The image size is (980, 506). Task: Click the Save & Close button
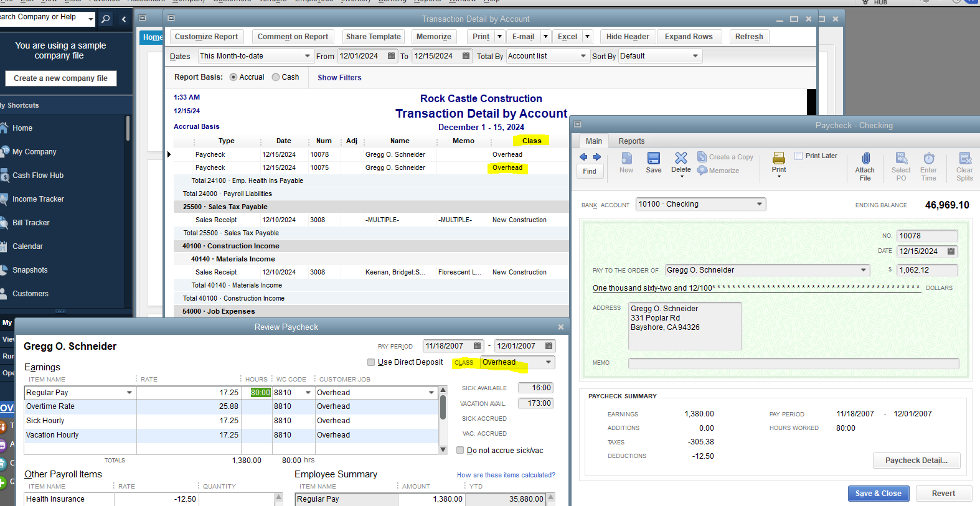878,494
